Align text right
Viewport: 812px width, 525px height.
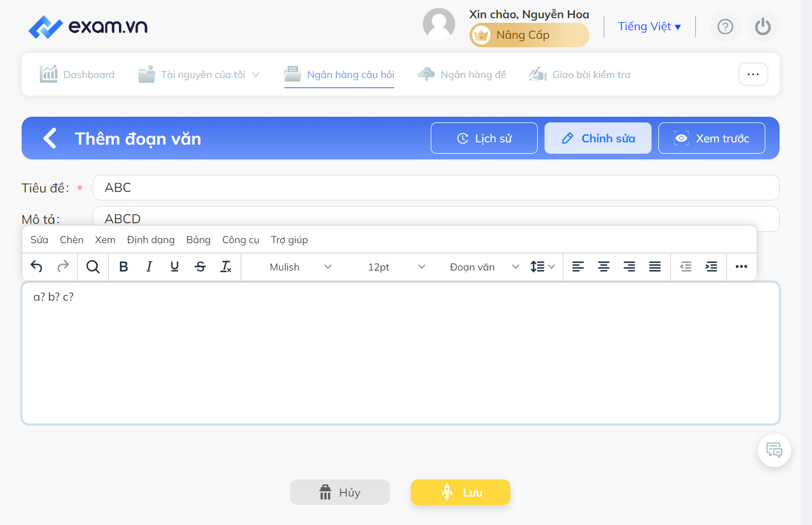click(629, 266)
